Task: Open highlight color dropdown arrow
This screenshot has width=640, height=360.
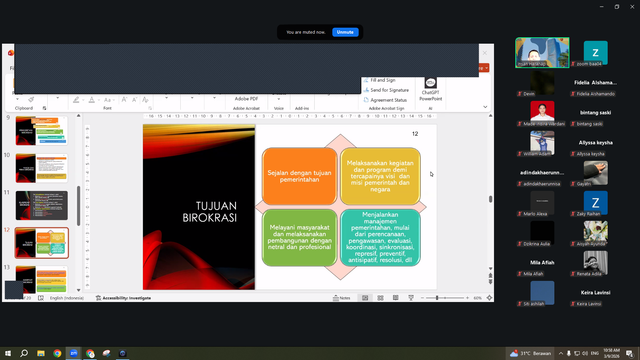Action: tap(83, 100)
